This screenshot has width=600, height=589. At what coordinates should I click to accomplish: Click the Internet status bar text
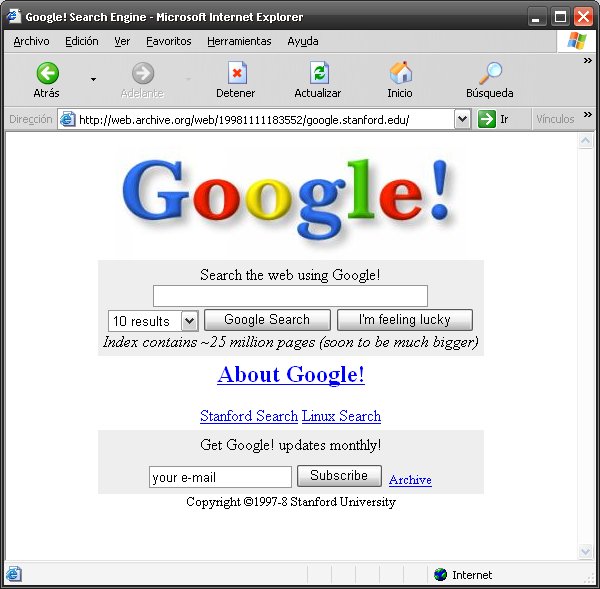[472, 575]
